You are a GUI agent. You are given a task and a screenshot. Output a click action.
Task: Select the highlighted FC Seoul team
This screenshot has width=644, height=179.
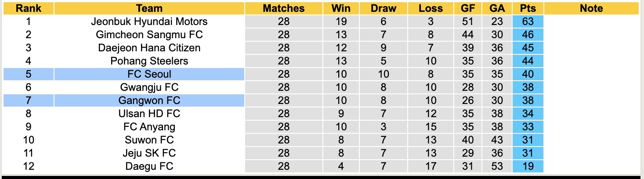pos(149,74)
